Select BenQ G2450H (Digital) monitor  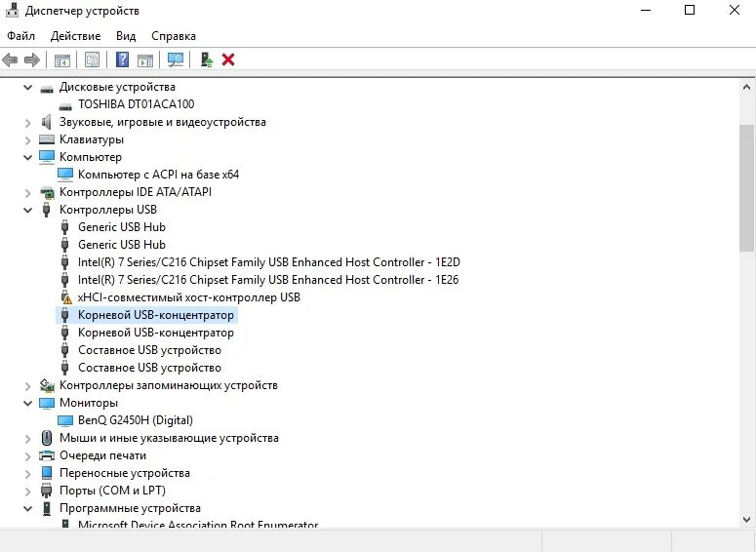[136, 420]
